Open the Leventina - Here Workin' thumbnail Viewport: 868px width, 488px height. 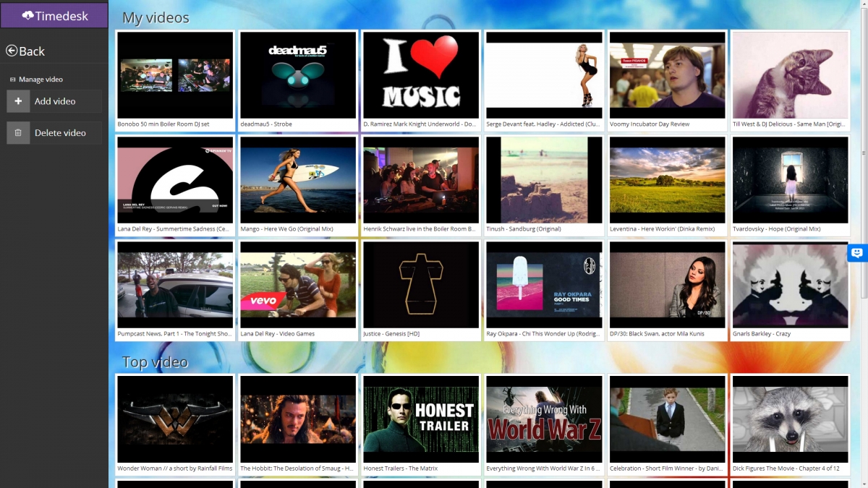tap(667, 180)
